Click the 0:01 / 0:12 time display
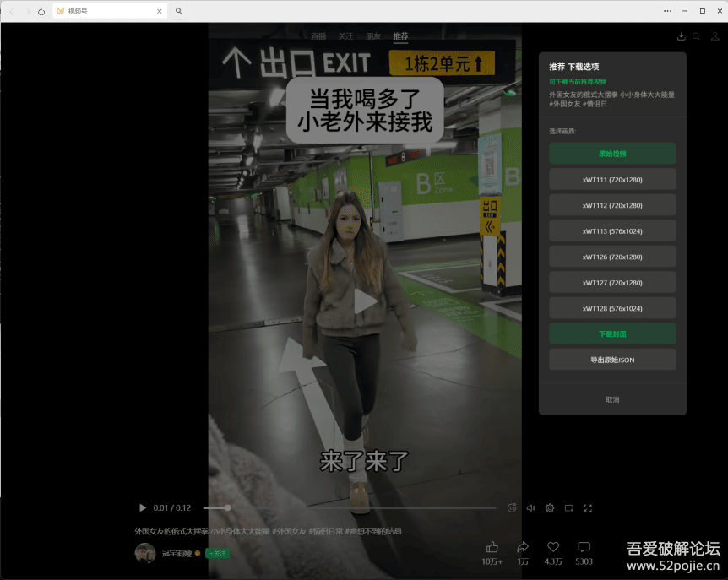The image size is (728, 580). coord(171,508)
